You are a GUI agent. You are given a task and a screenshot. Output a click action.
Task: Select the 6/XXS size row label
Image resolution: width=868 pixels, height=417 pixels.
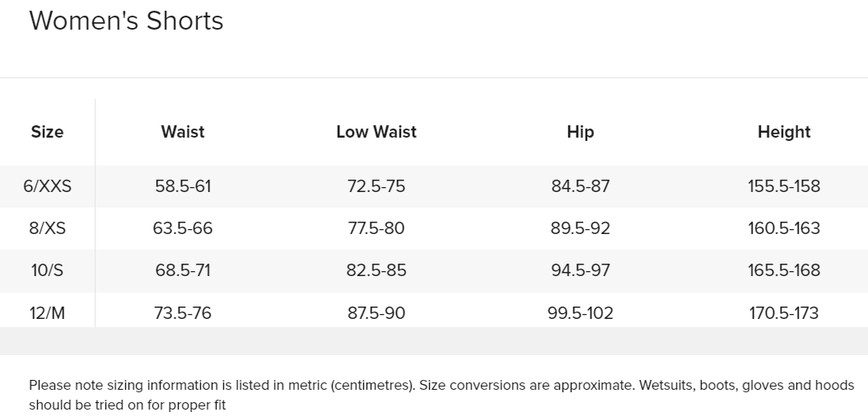tap(47, 186)
